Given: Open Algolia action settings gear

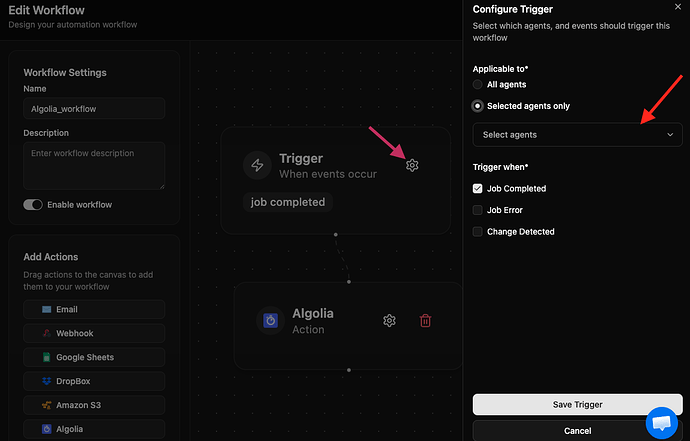Looking at the screenshot, I should coord(389,320).
